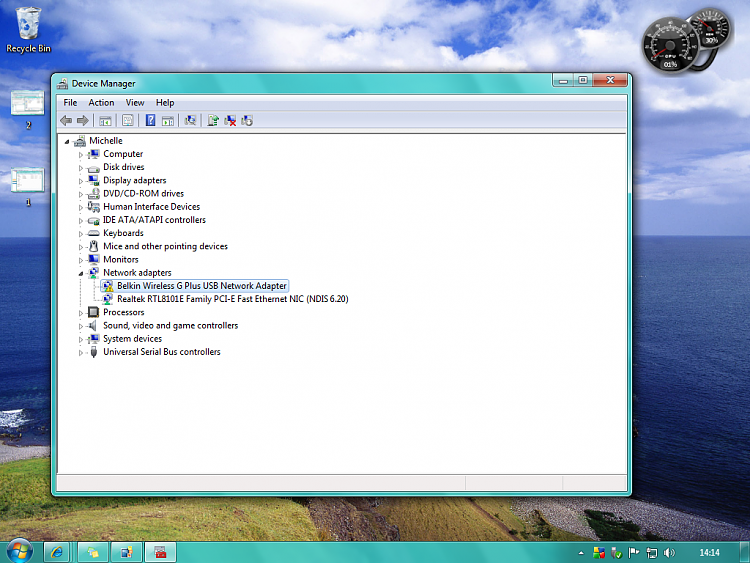Select the Network adapters label

(x=137, y=273)
